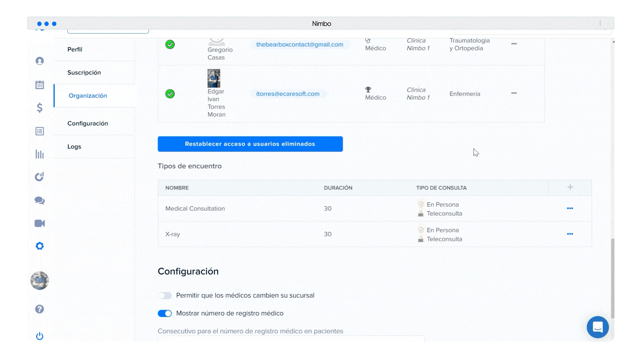Click En Persona in Medical Consultation row
The image size is (644, 362).
pyautogui.click(x=443, y=204)
